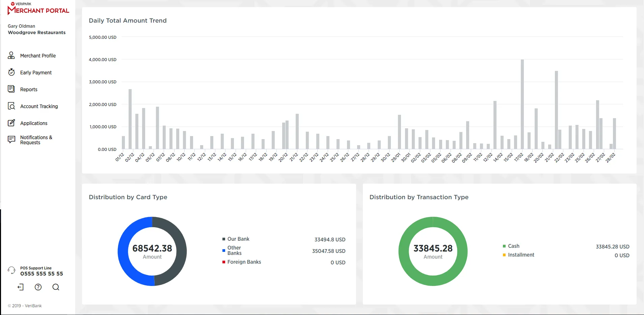Click the POS Support headset icon

pyautogui.click(x=11, y=270)
